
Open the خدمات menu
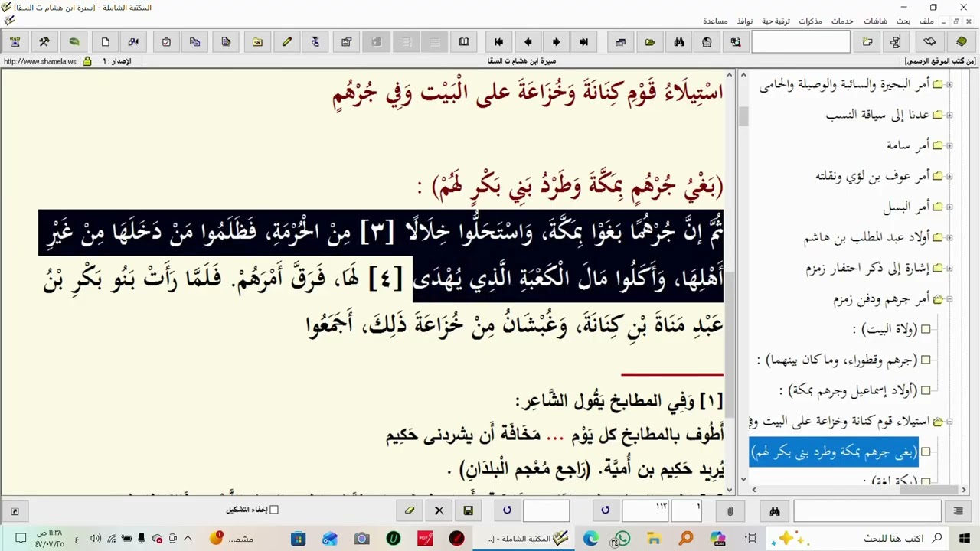842,21
